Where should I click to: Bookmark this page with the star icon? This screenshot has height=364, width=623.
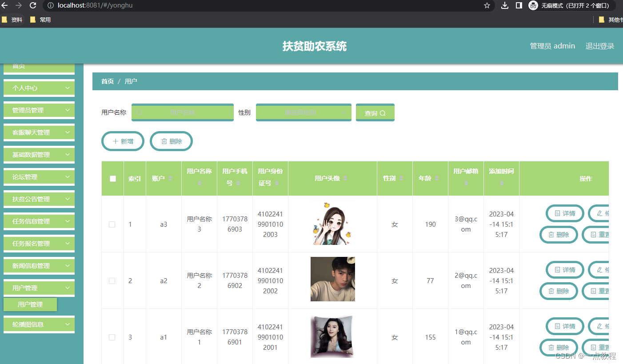pyautogui.click(x=487, y=5)
